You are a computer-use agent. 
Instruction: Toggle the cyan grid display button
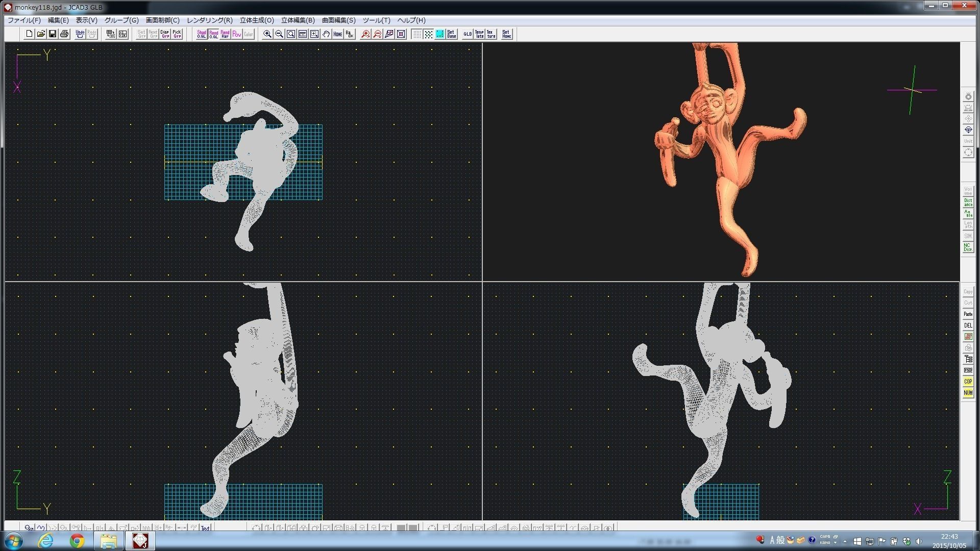click(x=440, y=34)
